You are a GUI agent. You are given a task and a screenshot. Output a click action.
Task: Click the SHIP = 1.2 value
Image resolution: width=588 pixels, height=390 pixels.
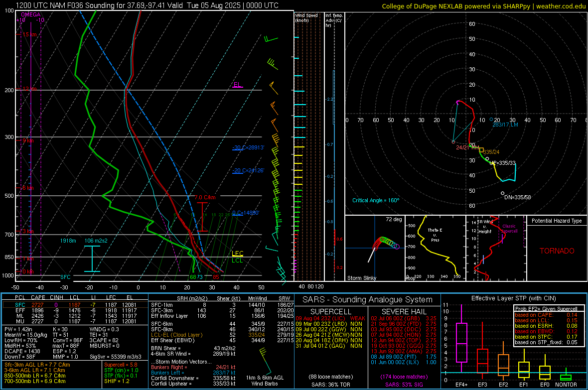click(117, 381)
